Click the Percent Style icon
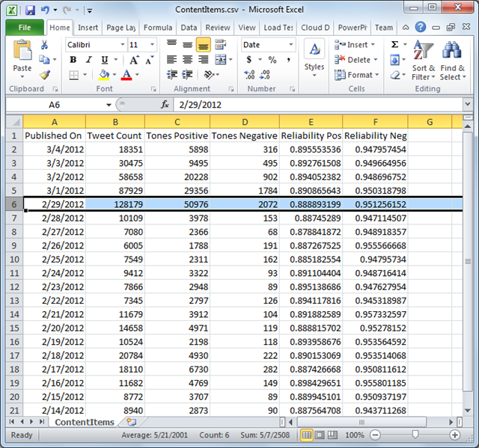The height and width of the screenshot is (448, 479). coord(271,60)
